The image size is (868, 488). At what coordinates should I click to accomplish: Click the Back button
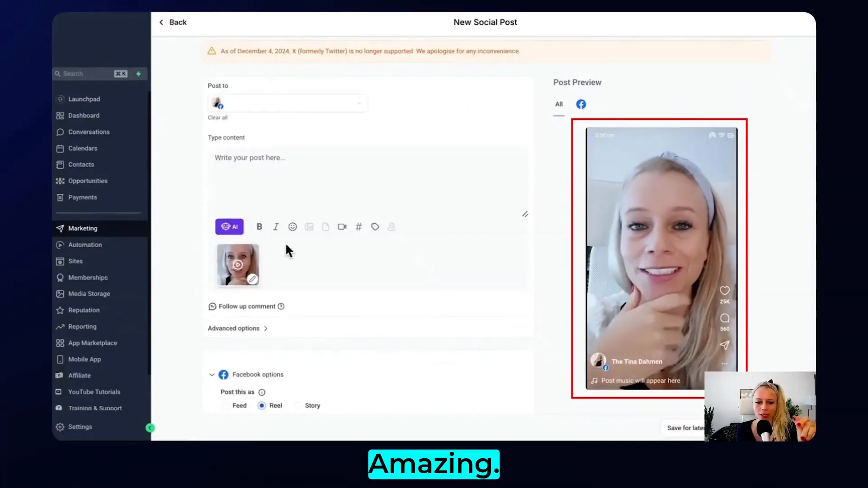173,22
